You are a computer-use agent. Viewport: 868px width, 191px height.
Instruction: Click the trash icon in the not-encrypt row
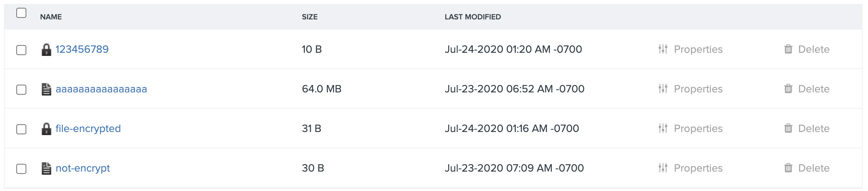788,168
